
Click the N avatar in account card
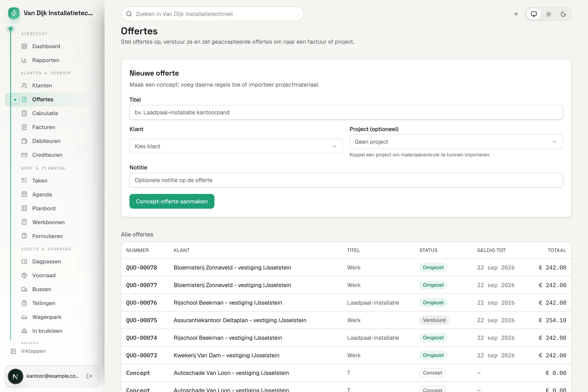point(16,376)
